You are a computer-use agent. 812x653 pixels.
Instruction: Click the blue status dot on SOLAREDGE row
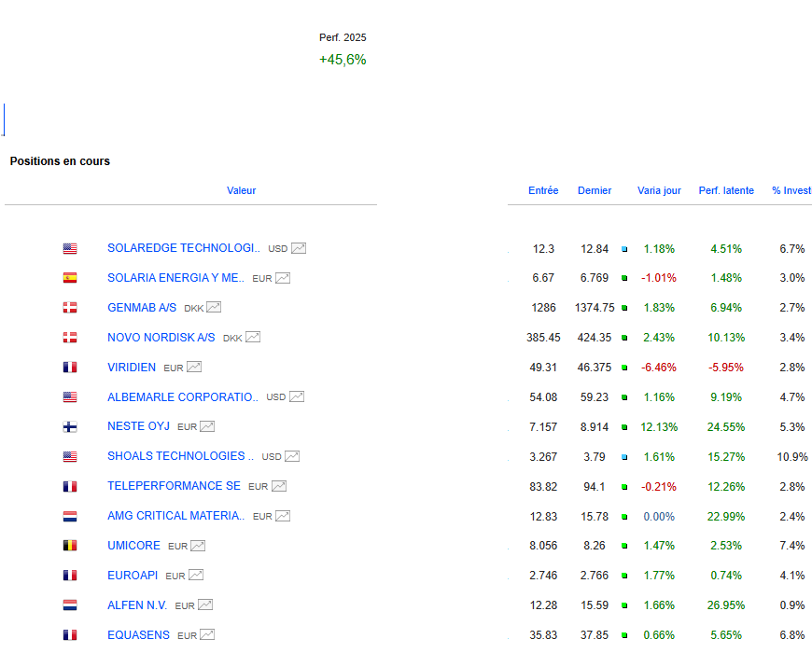pos(624,249)
